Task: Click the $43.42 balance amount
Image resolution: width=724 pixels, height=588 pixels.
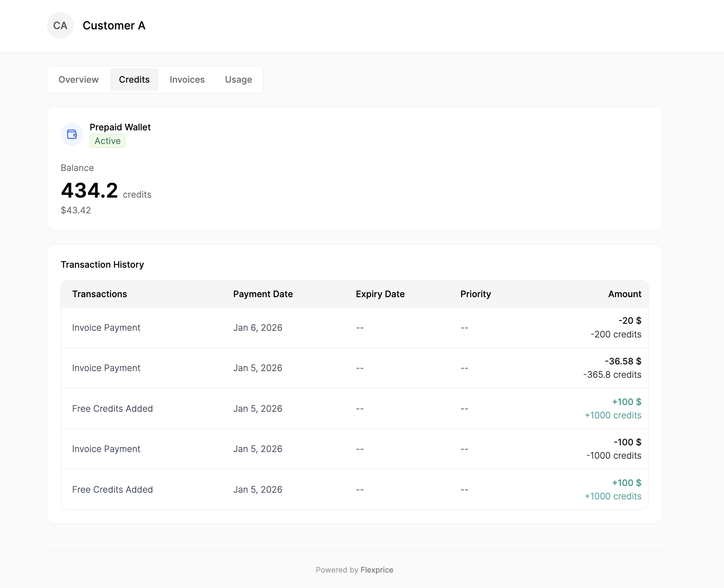Action: click(x=76, y=210)
